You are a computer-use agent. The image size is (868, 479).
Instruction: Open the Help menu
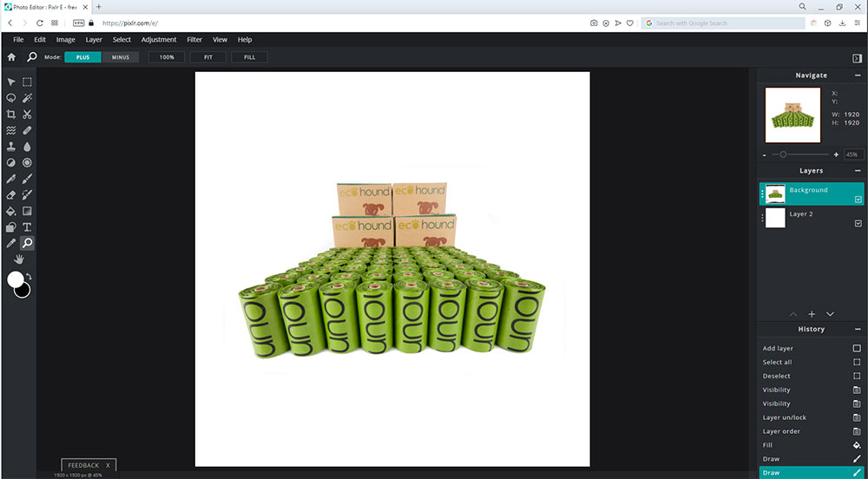pos(245,40)
